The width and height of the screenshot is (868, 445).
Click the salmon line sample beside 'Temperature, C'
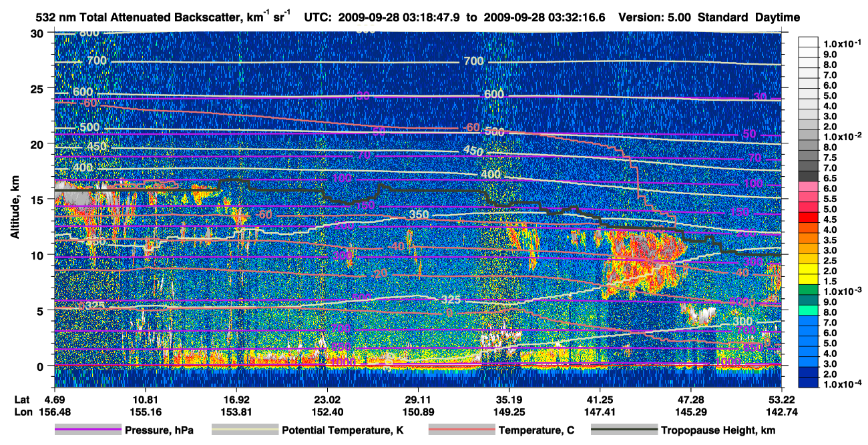(461, 430)
